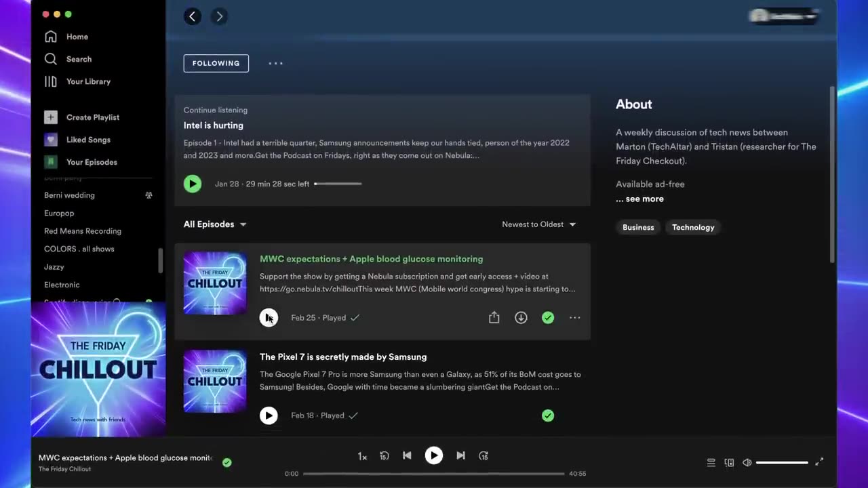Image resolution: width=868 pixels, height=488 pixels.
Task: Play the Pixel 7 episode
Action: (x=269, y=415)
